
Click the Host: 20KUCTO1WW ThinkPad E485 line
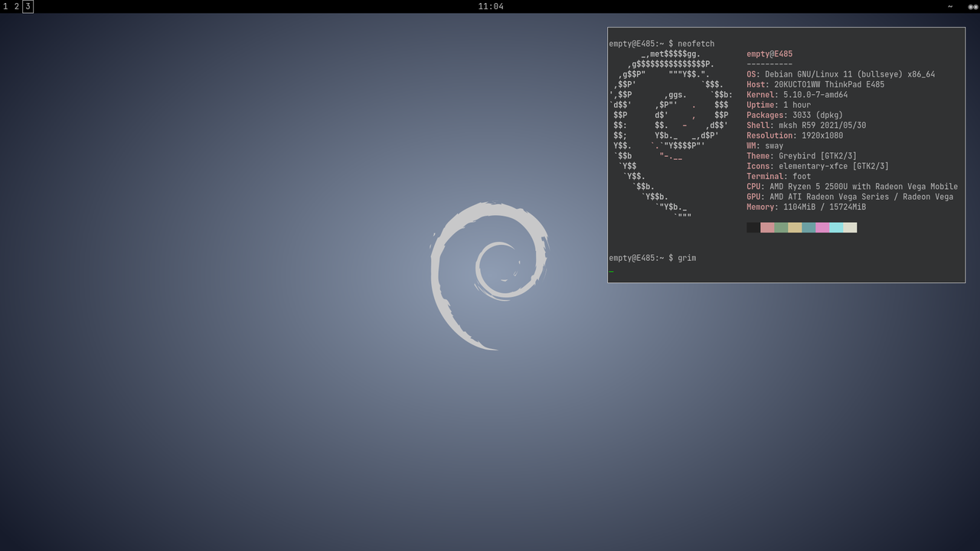pyautogui.click(x=815, y=84)
